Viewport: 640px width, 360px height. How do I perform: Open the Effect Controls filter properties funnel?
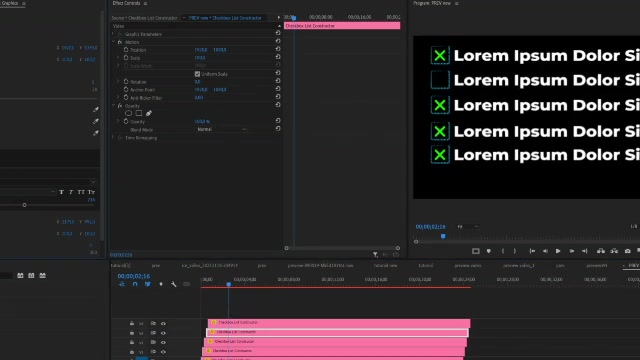(375, 255)
